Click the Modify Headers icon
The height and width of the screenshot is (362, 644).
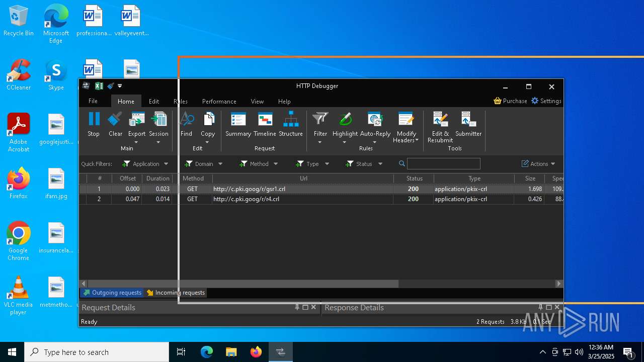click(x=406, y=119)
